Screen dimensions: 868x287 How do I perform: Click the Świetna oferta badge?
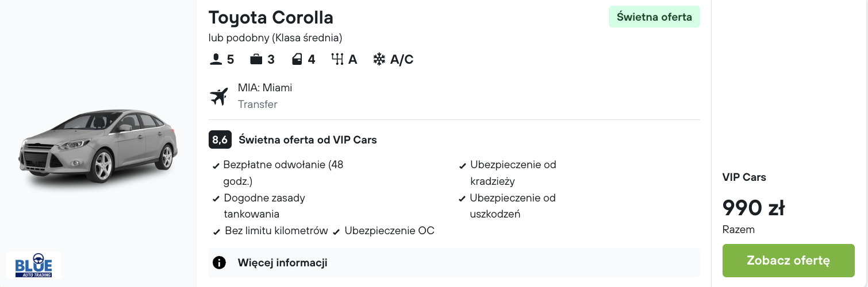click(654, 17)
